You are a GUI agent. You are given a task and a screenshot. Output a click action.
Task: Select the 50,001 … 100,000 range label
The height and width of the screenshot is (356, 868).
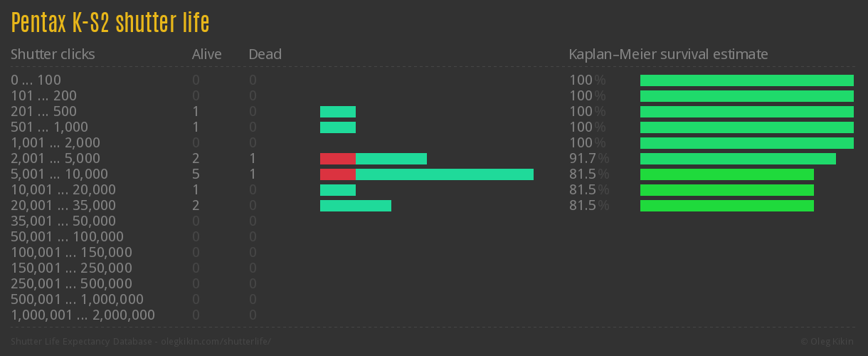pyautogui.click(x=67, y=237)
